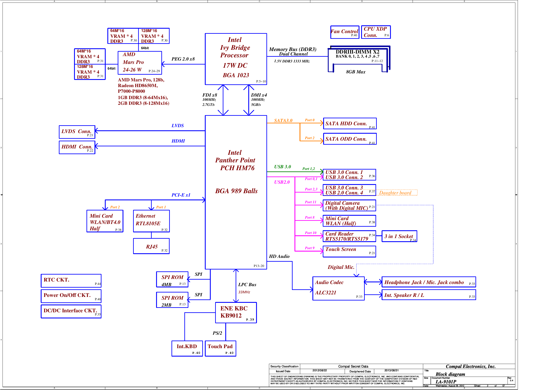Click the Digital Mic. label
The image size is (555, 392).
[x=341, y=267]
